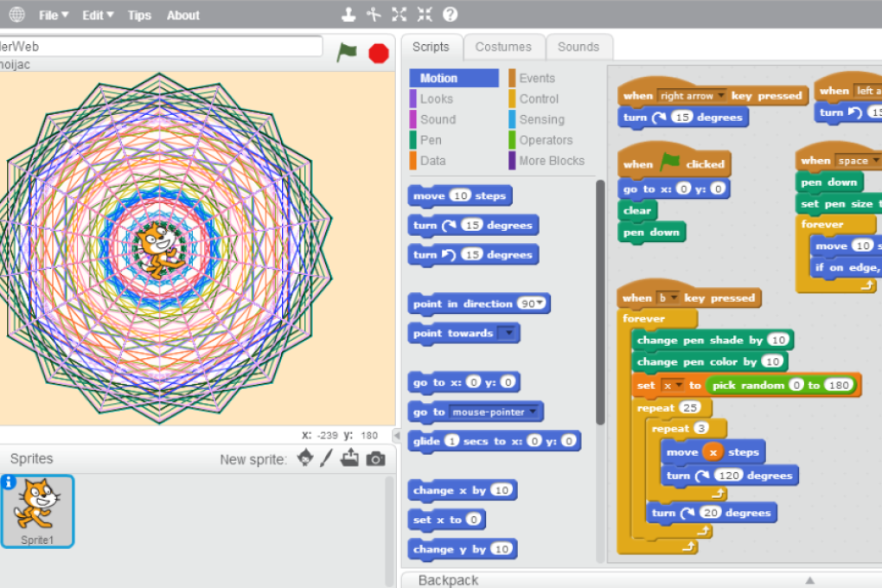This screenshot has height=588, width=882.
Task: Switch to the Costumes tab
Action: coord(504,47)
